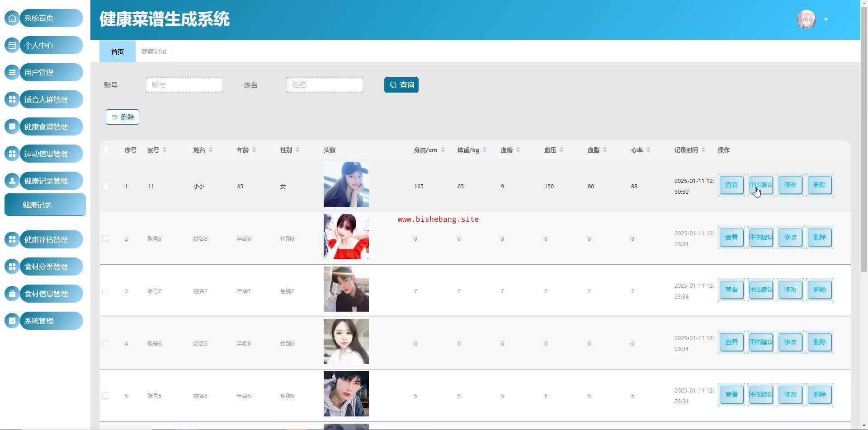Sort the table by 体重/kg column
The image size is (868, 430).
pyautogui.click(x=485, y=150)
